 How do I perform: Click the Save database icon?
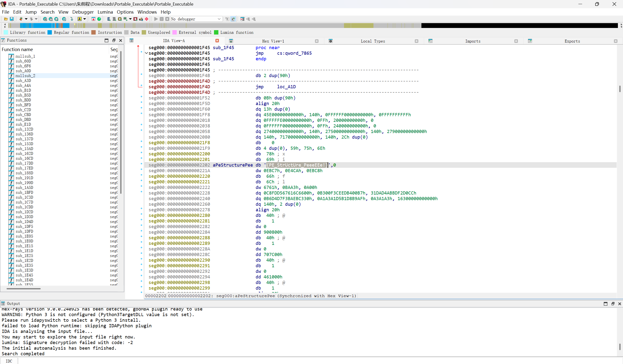11,19
